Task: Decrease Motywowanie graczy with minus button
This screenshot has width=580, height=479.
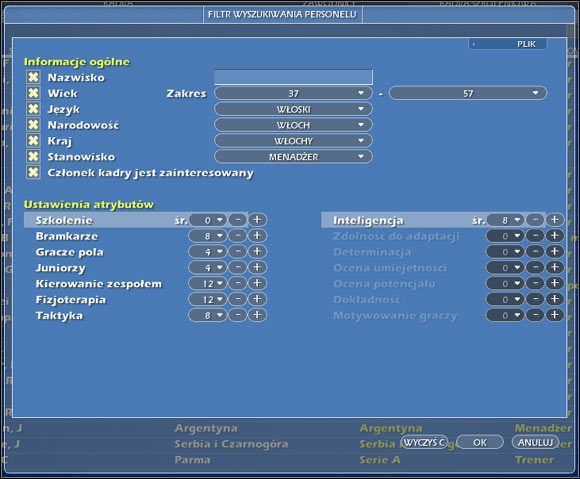Action: click(x=535, y=316)
